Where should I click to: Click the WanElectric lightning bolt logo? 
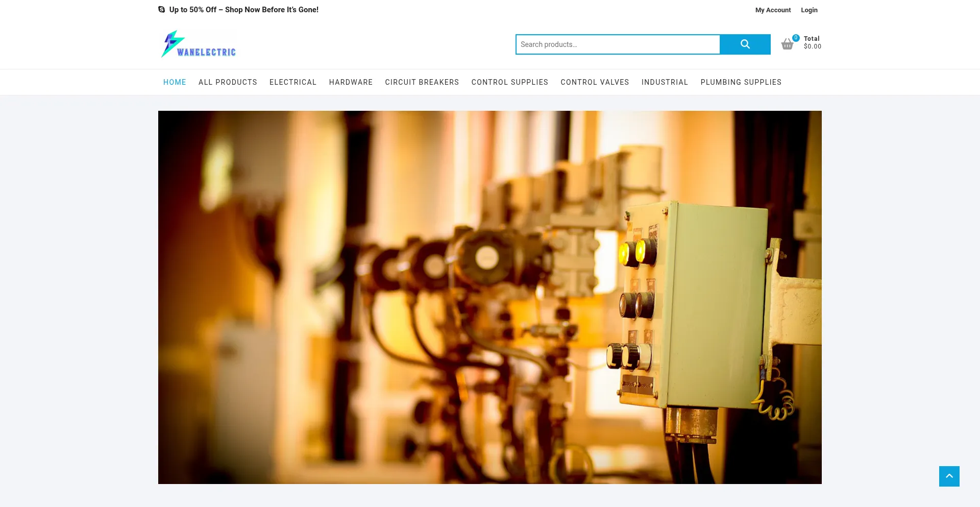coord(198,44)
